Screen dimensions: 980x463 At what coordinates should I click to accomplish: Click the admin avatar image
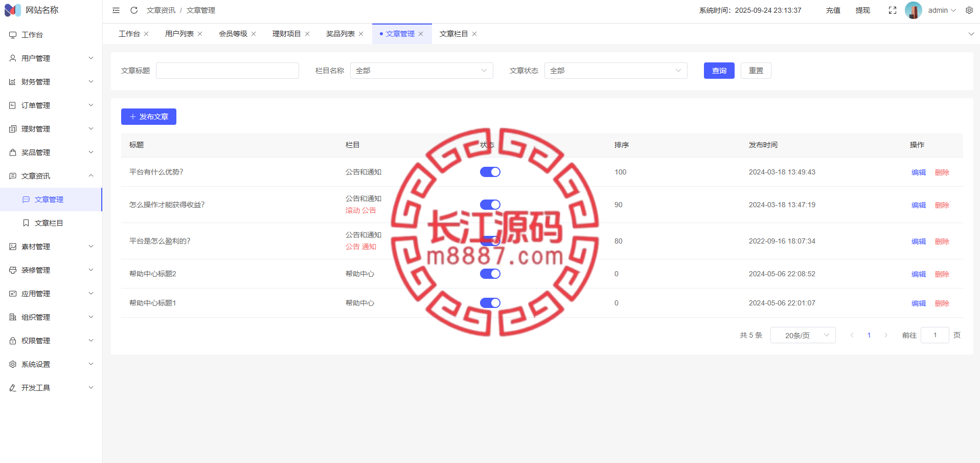tap(914, 10)
